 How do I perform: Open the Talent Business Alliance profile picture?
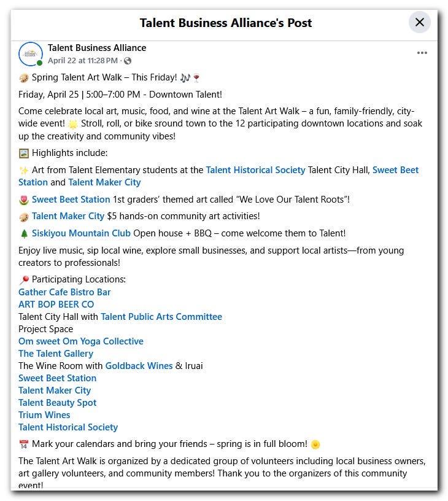pyautogui.click(x=30, y=54)
